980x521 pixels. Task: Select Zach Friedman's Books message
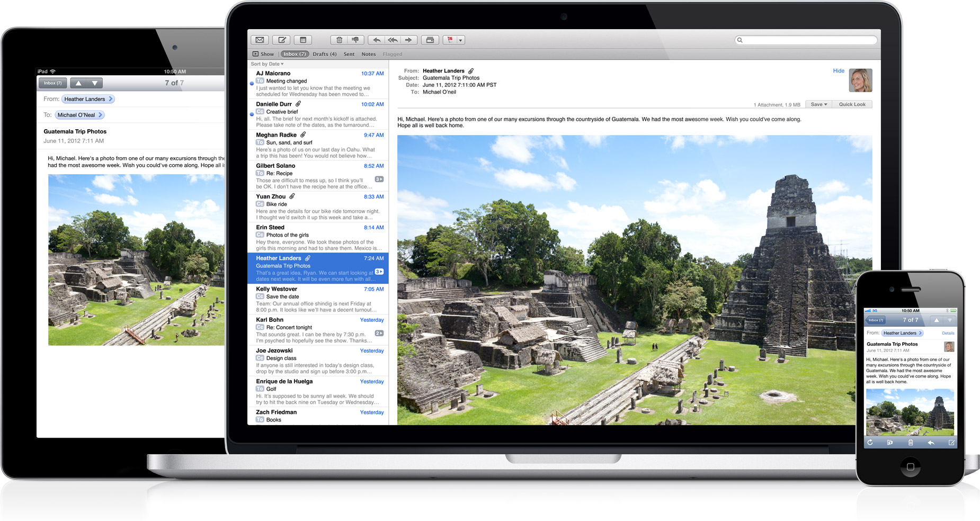pyautogui.click(x=318, y=416)
